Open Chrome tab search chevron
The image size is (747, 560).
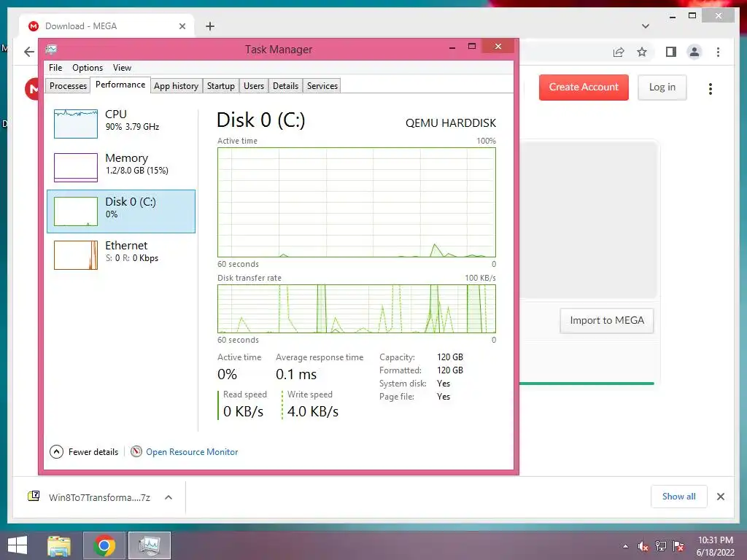[646, 26]
